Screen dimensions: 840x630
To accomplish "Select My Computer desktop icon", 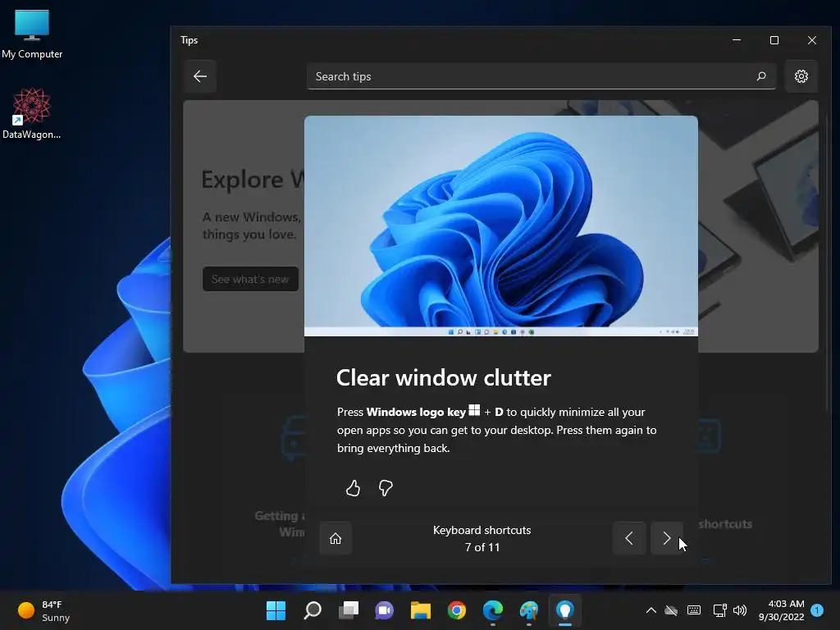I will pyautogui.click(x=32, y=33).
